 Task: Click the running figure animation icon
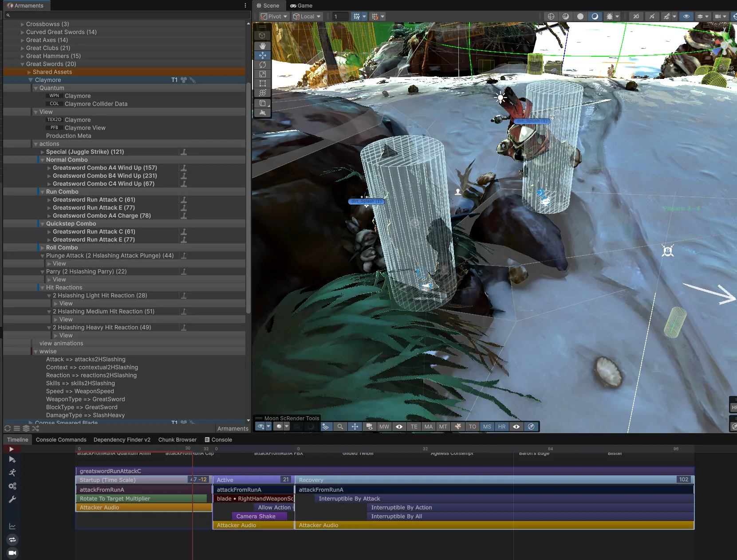tap(12, 473)
